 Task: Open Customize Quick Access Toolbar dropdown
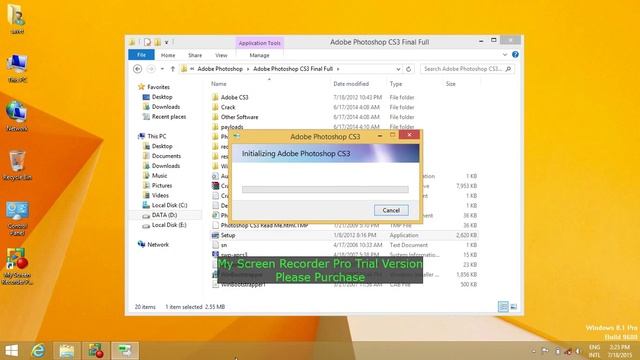(x=167, y=42)
